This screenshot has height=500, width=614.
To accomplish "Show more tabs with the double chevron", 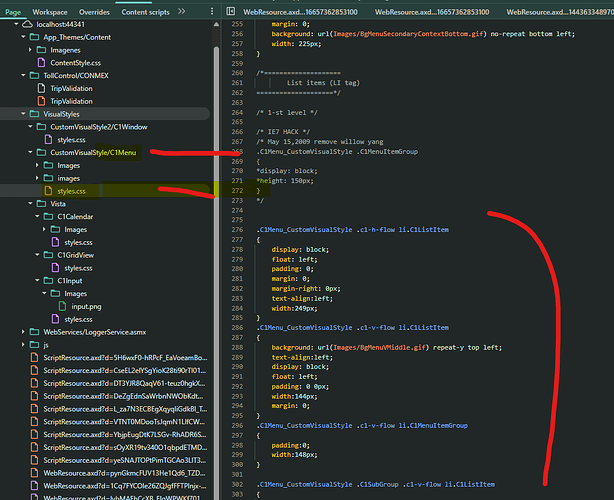I will click(181, 11).
